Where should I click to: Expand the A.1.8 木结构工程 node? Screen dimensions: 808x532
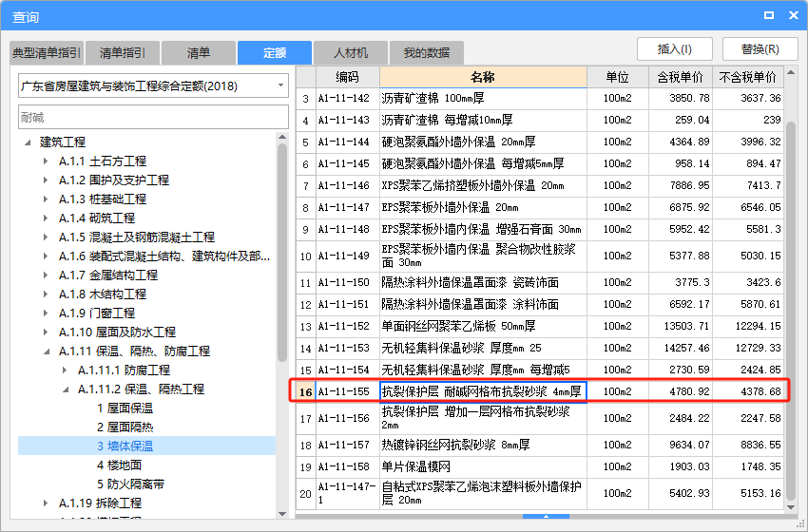[x=47, y=294]
